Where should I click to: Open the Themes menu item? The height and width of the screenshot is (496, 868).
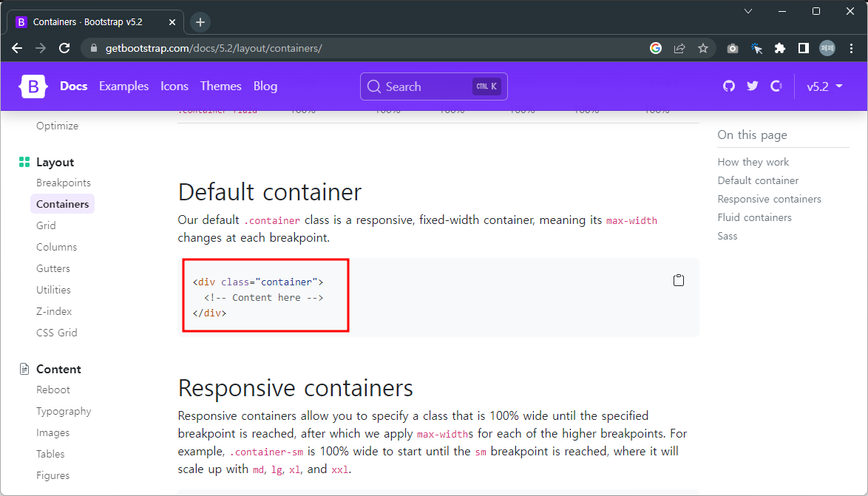pyautogui.click(x=220, y=86)
